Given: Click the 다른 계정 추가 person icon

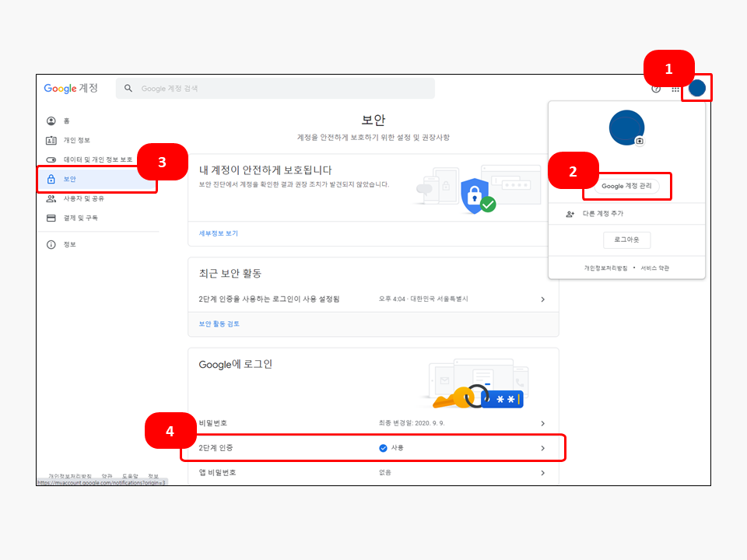Looking at the screenshot, I should pyautogui.click(x=570, y=213).
